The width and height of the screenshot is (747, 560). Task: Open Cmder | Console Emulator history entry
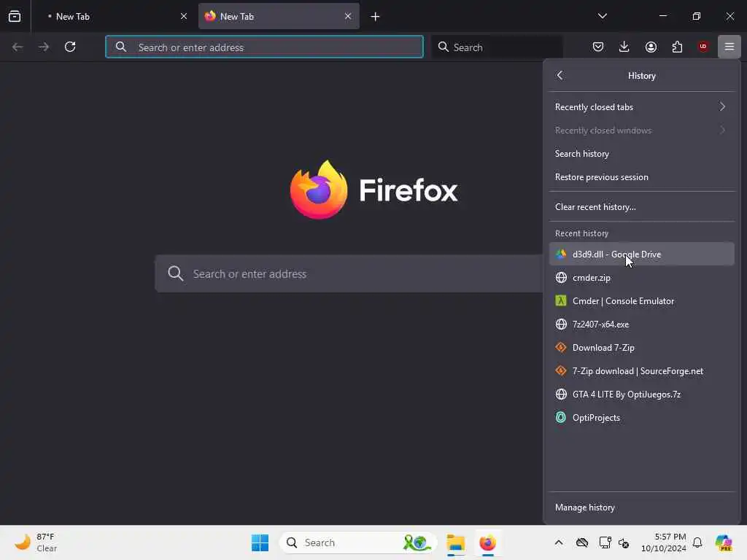(641, 301)
